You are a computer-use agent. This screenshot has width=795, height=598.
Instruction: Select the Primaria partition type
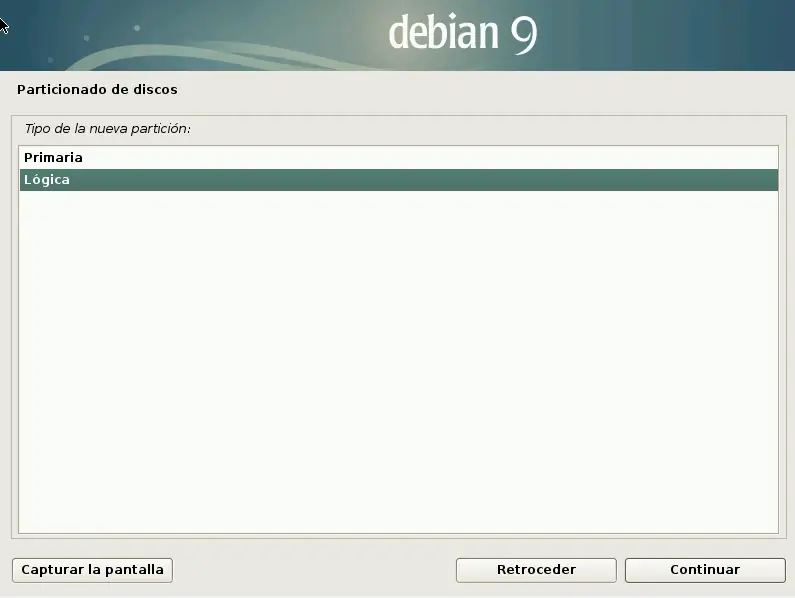[x=399, y=158]
